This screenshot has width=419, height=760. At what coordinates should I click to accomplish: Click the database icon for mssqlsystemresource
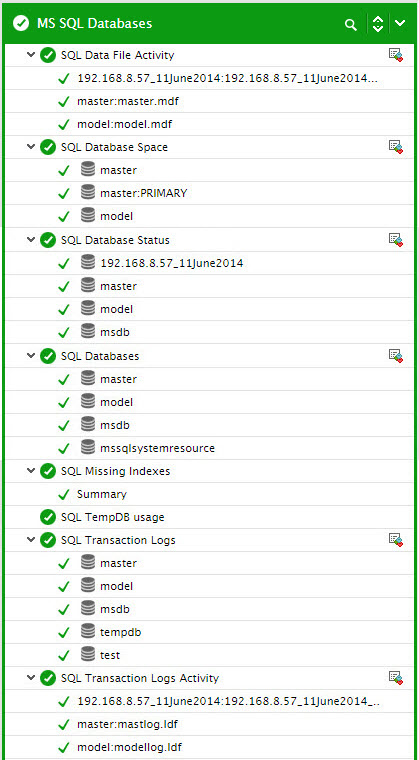[88, 447]
